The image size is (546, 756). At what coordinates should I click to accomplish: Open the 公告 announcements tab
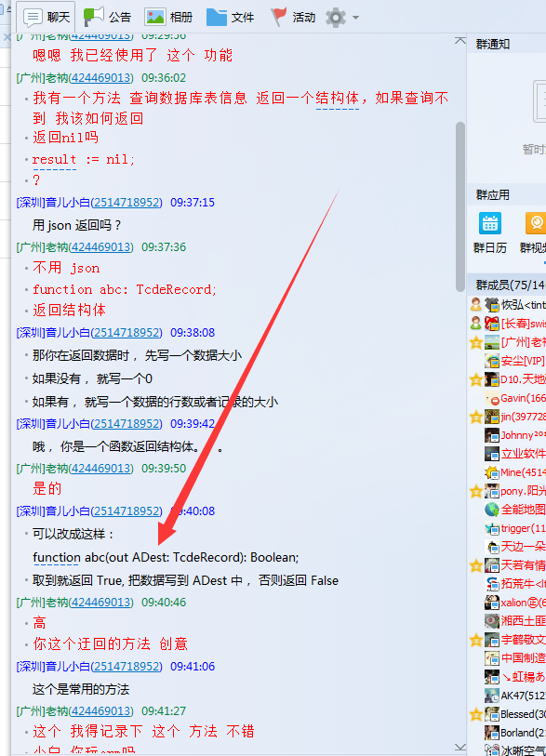point(107,18)
